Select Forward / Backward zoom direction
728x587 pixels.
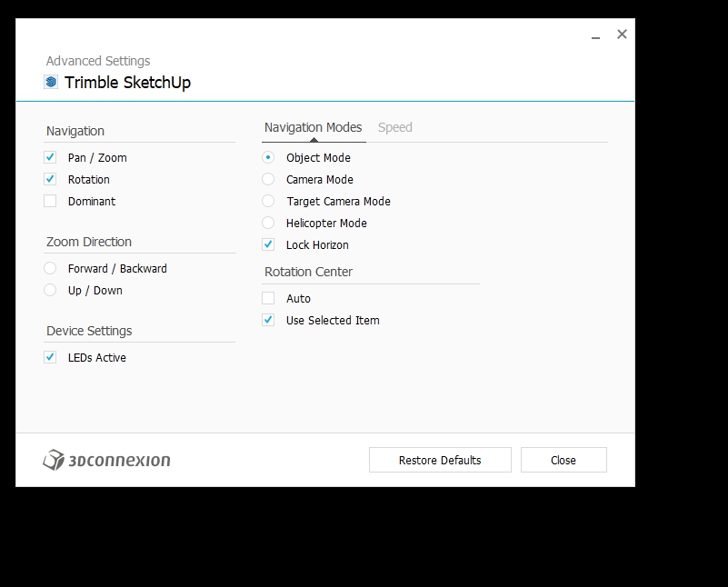click(x=50, y=268)
